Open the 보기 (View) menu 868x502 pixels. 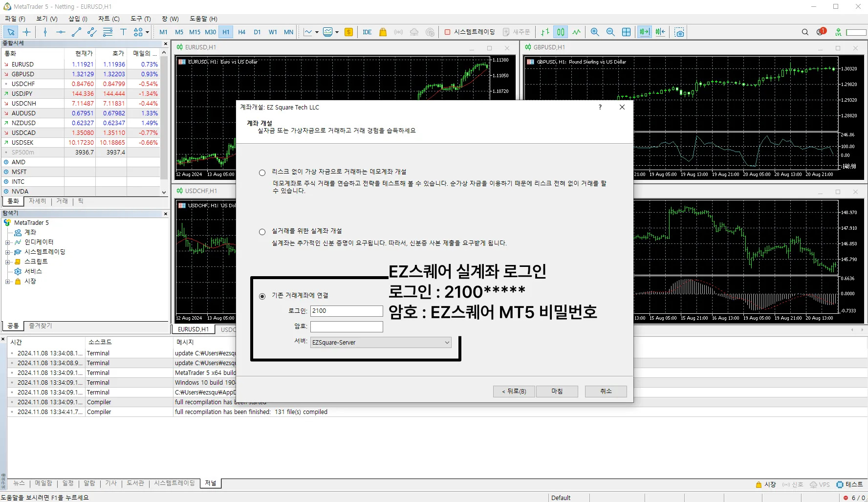click(47, 19)
